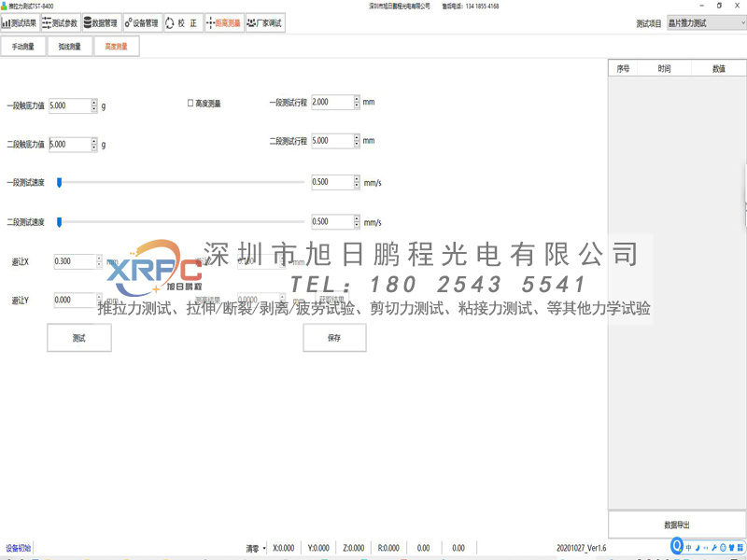
Task: Click the 二段测试行程 field showing 5.000
Action: (x=332, y=141)
